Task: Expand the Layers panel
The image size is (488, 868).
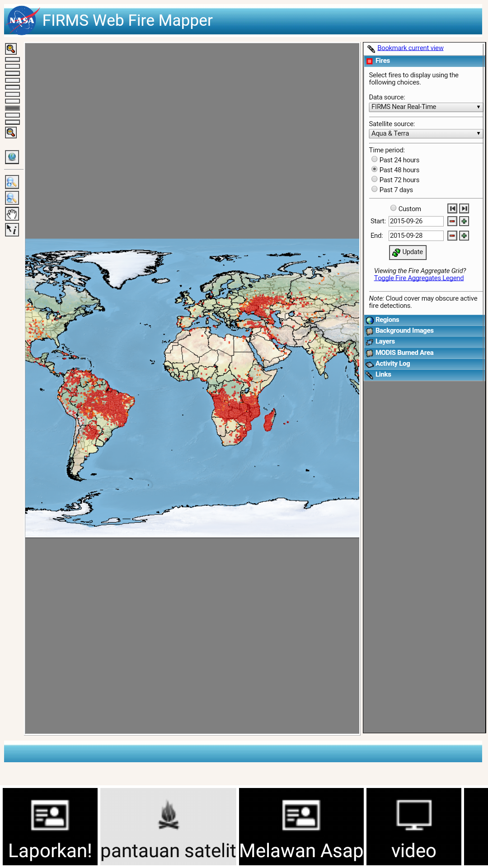Action: tap(424, 342)
